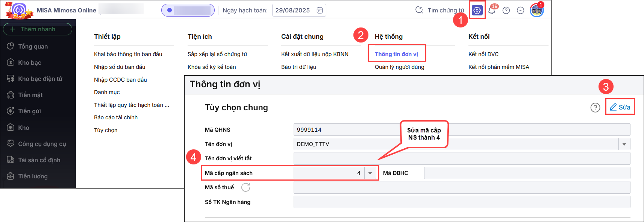Click the Sửa edit button
This screenshot has width=644, height=222.
[x=620, y=107]
